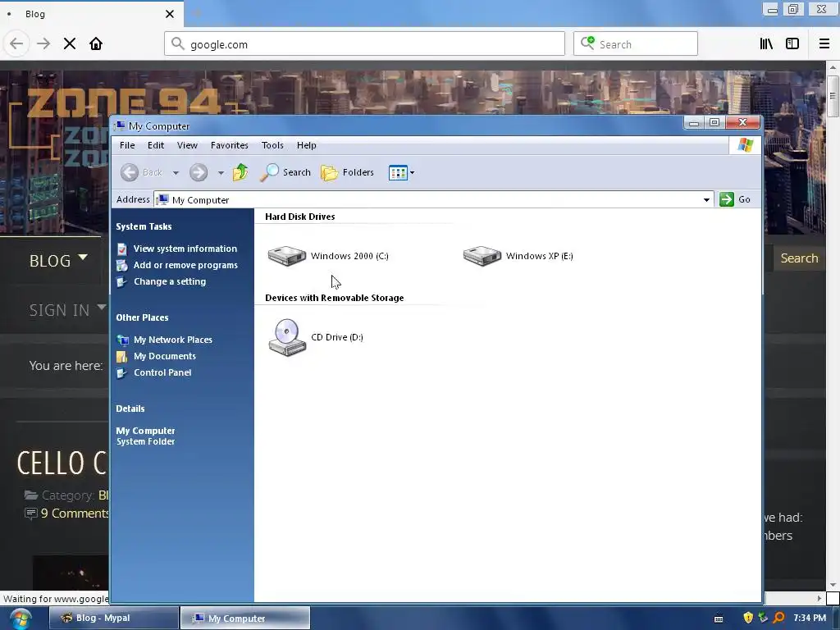Image resolution: width=840 pixels, height=630 pixels.
Task: Click the Back button in My Computer
Action: pyautogui.click(x=141, y=172)
